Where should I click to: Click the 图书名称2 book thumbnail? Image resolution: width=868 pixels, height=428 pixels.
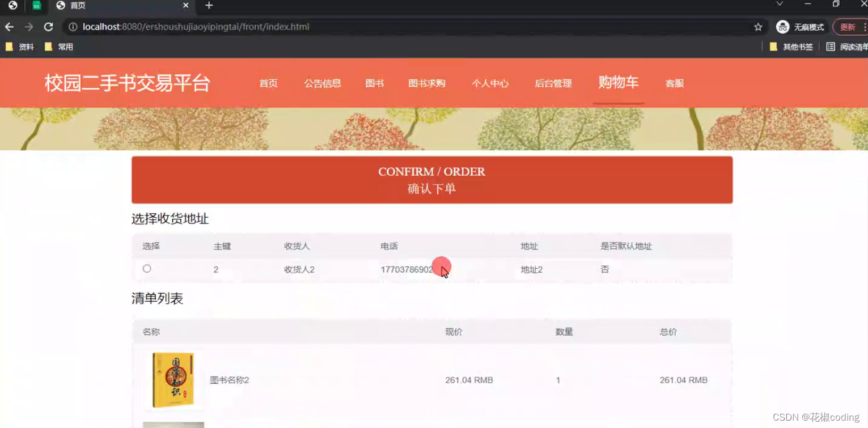[x=173, y=379]
